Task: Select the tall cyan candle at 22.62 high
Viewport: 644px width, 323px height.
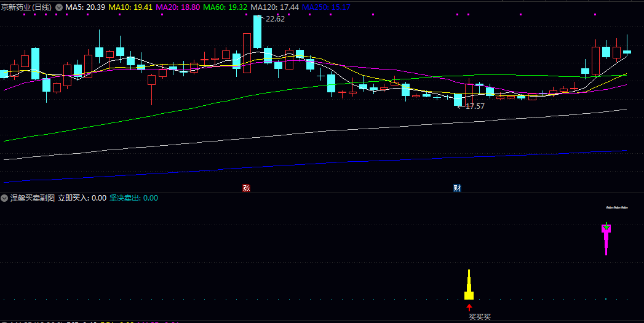Action: [258, 31]
